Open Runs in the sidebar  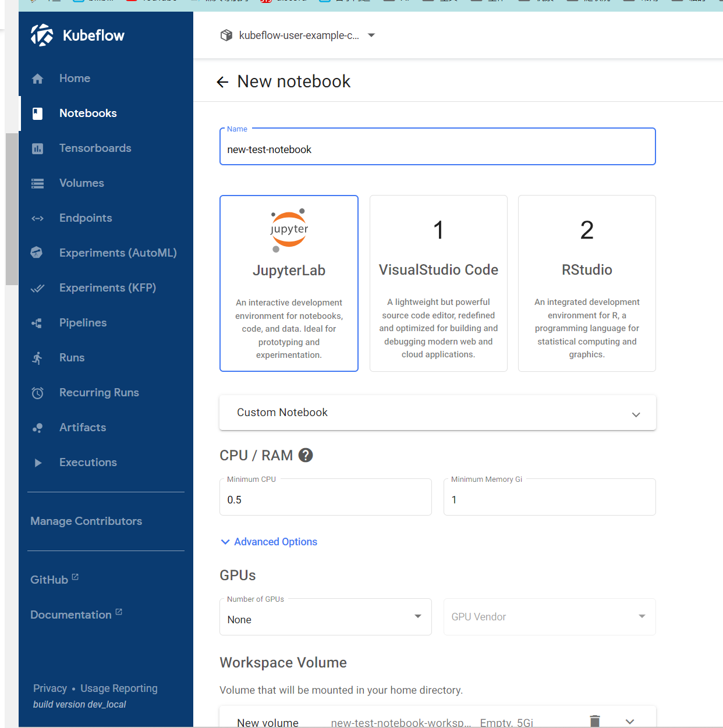coord(106,358)
